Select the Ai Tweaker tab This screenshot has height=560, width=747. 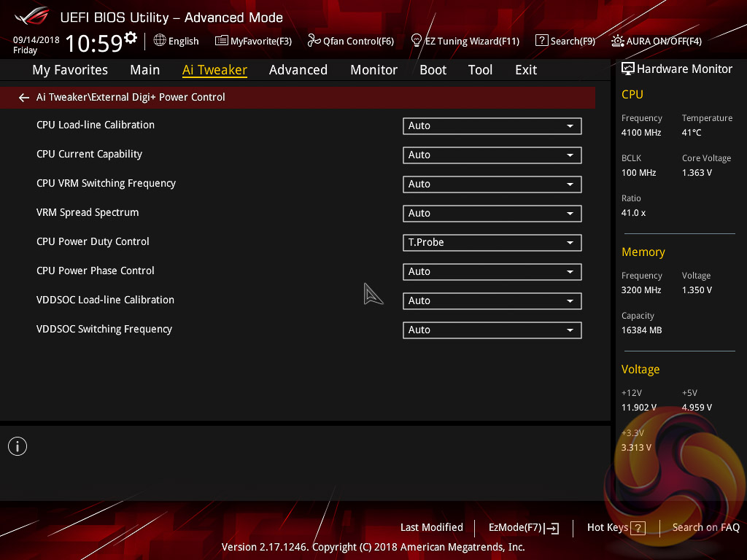click(214, 70)
